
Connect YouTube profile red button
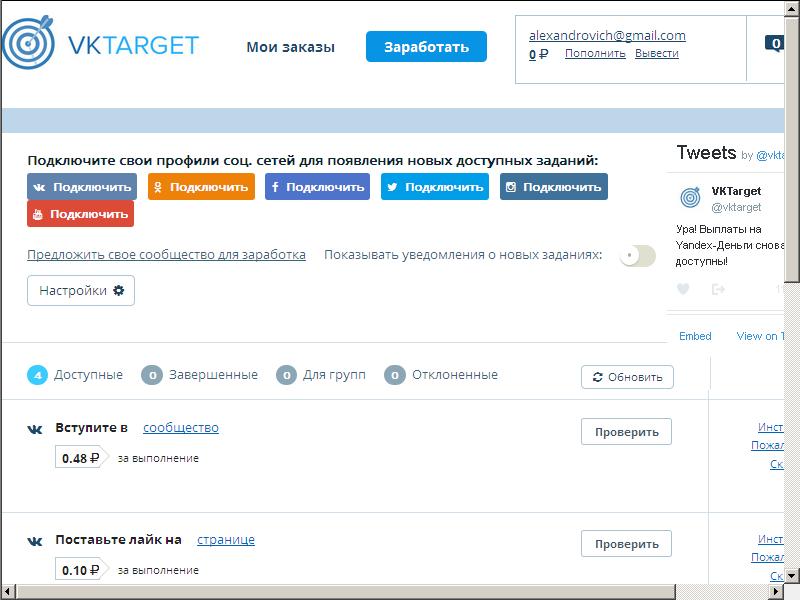click(81, 214)
